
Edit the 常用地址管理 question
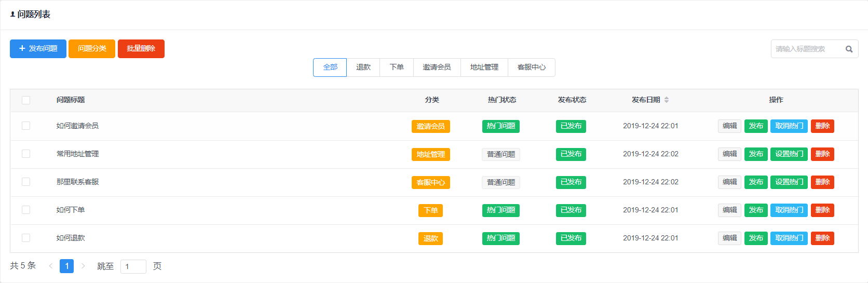(729, 154)
